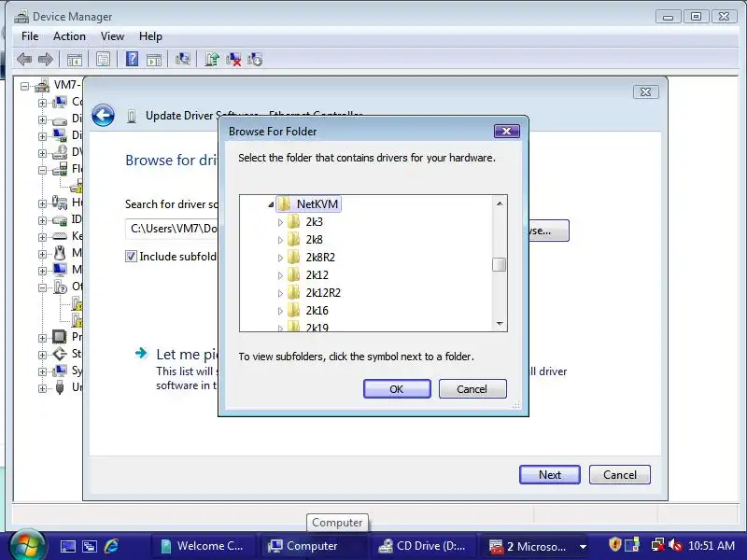Collapse the VM7 root node in Device Manager
This screenshot has width=747, height=560.
tap(25, 86)
